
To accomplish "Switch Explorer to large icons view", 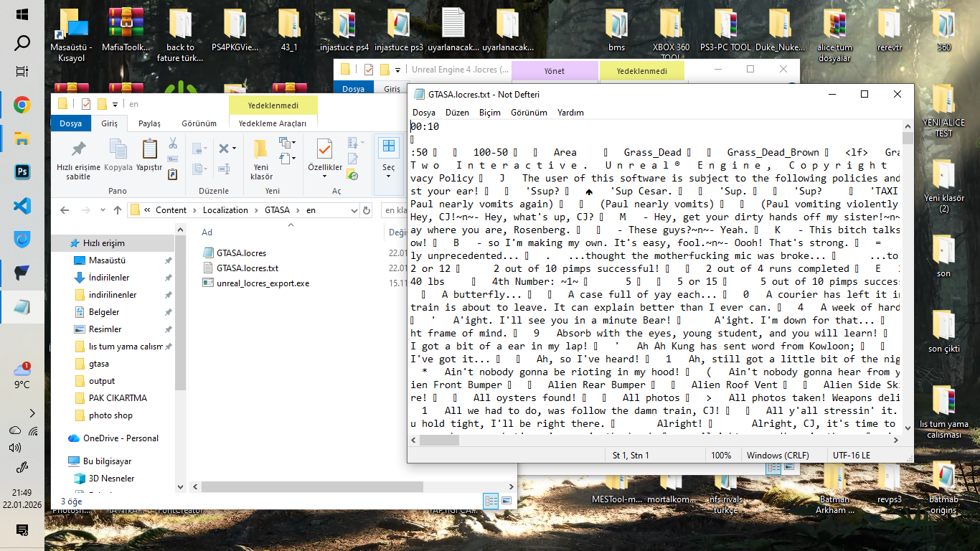I will pyautogui.click(x=507, y=501).
